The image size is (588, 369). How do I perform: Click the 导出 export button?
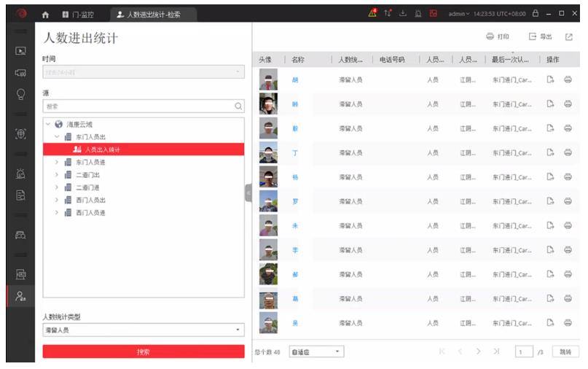pos(540,36)
